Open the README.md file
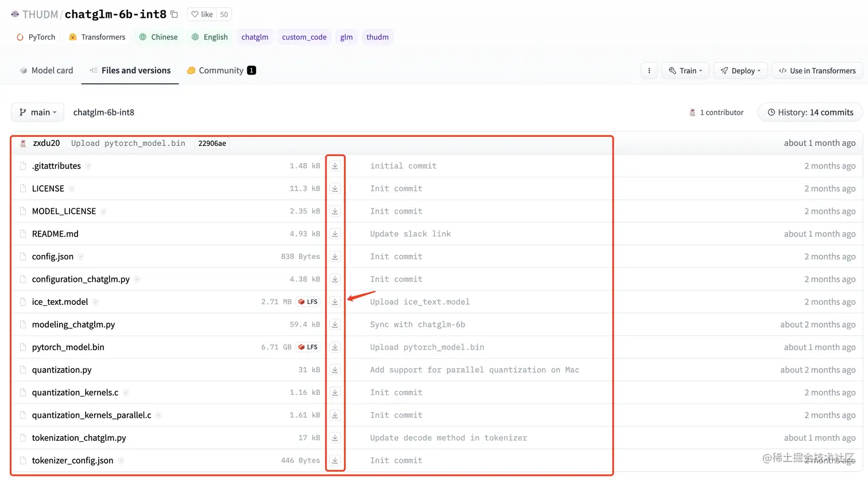The height and width of the screenshot is (477, 868). [x=55, y=234]
